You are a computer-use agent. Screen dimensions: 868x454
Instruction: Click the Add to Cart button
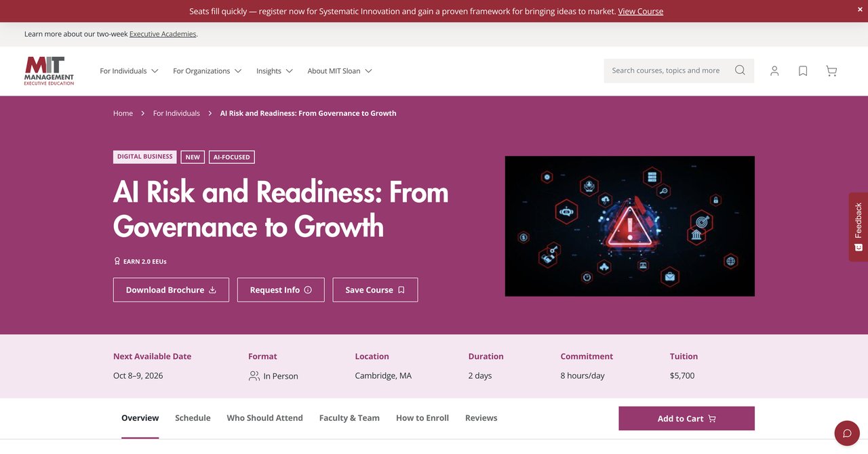(x=686, y=419)
